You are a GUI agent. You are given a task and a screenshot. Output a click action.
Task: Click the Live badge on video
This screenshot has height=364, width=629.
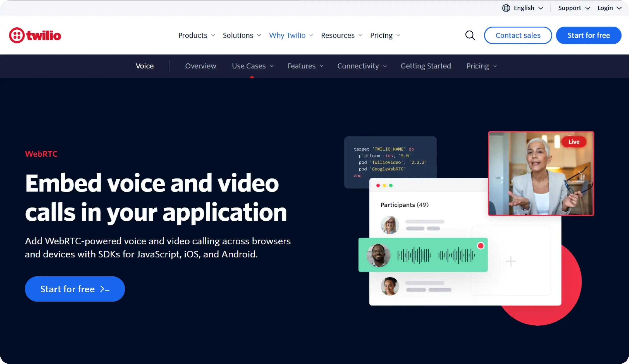coord(574,142)
